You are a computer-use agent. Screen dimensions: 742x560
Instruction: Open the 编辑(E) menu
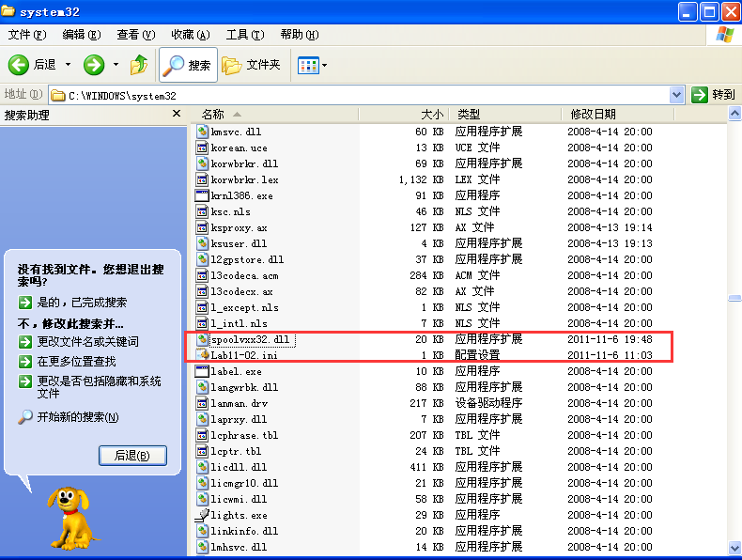82,35
